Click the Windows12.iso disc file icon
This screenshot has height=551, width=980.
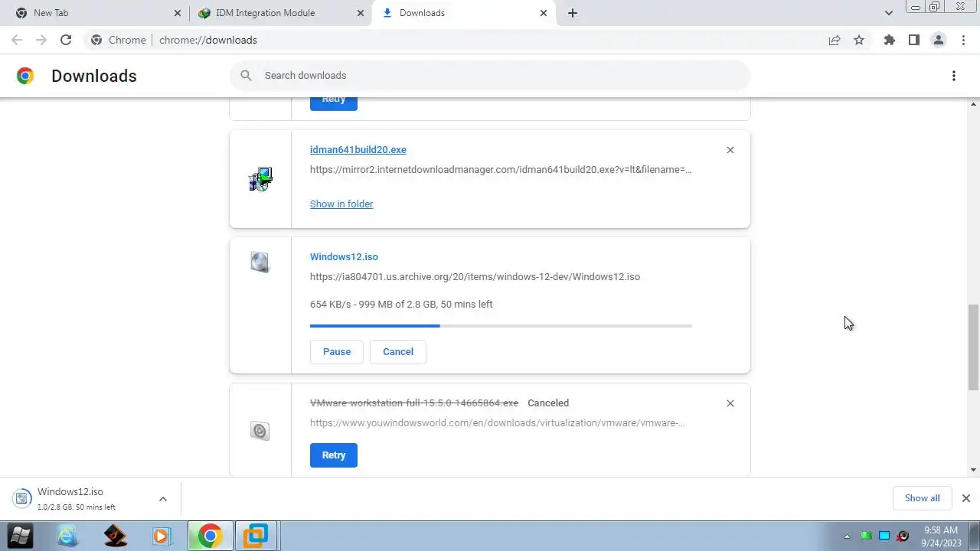pyautogui.click(x=260, y=262)
